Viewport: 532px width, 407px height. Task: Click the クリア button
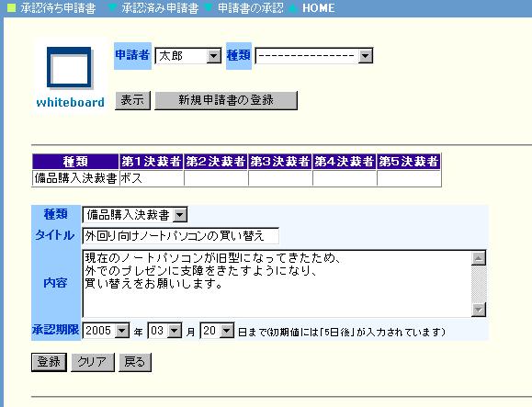coord(93,362)
